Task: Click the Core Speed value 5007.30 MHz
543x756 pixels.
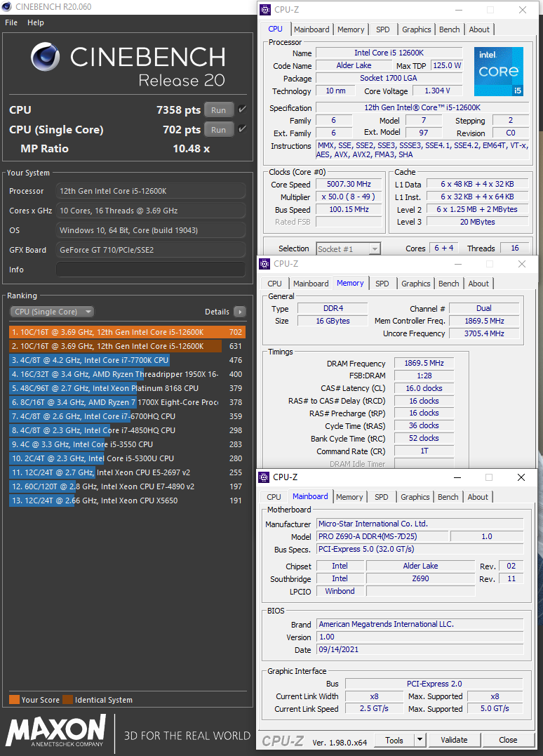Action: click(349, 184)
